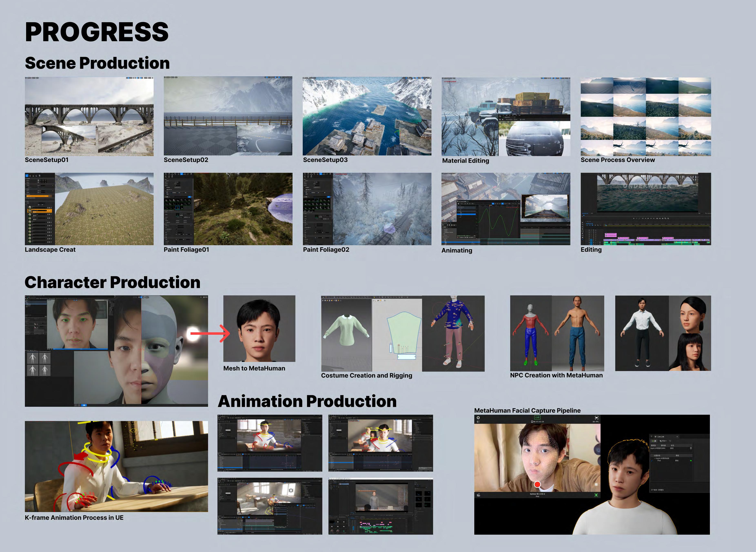Click the camera frame icon above 60 FPS
This screenshot has height=552, width=756.
(x=597, y=418)
